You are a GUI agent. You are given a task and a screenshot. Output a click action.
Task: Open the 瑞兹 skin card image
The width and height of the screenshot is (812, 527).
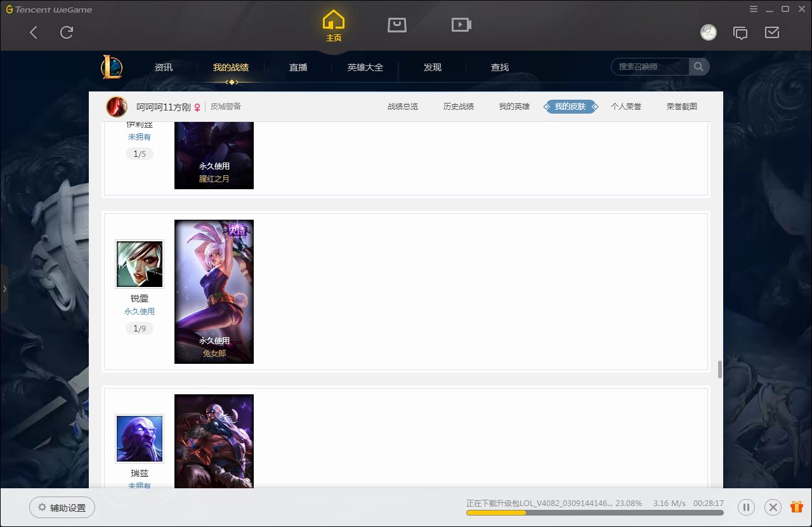point(214,441)
